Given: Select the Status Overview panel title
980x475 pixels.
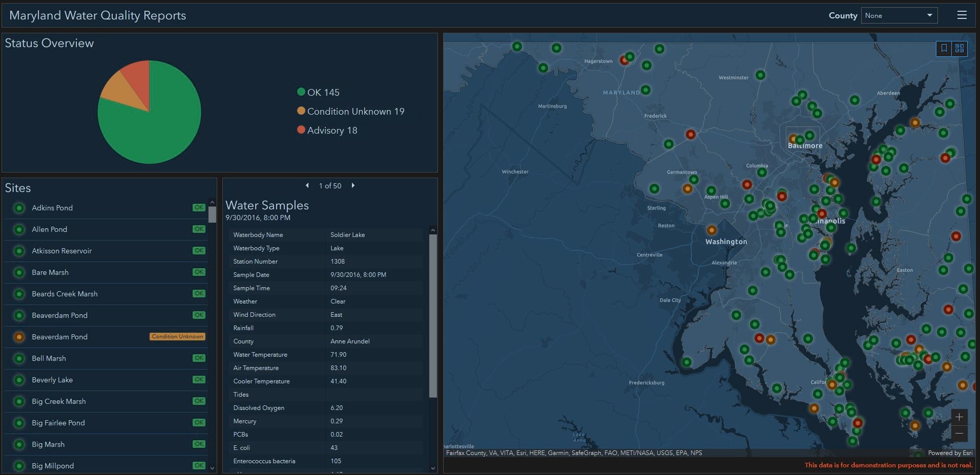Looking at the screenshot, I should tap(49, 43).
